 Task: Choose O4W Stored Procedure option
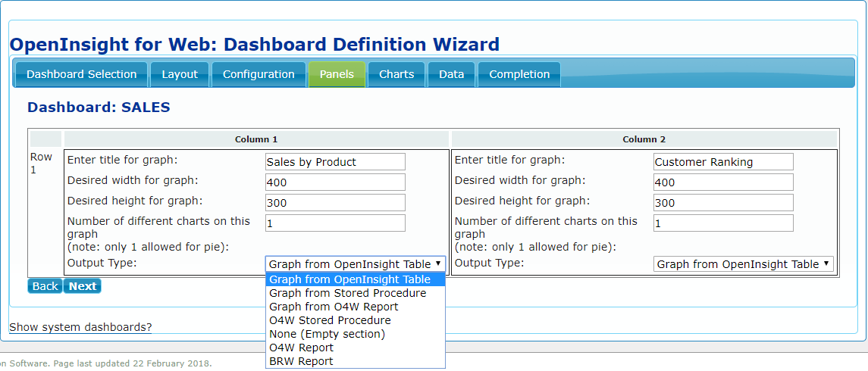(x=356, y=320)
